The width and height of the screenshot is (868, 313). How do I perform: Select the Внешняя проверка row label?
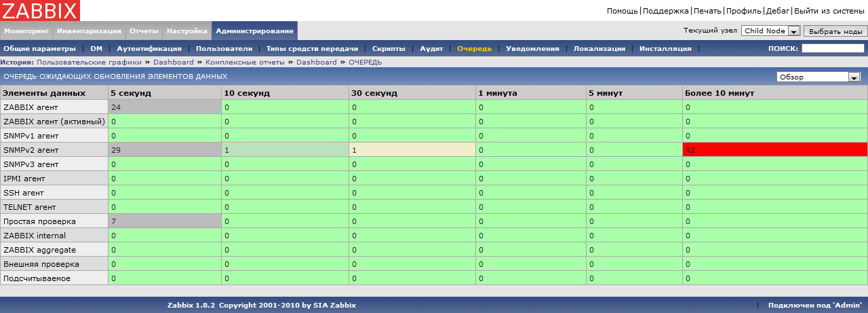(41, 264)
